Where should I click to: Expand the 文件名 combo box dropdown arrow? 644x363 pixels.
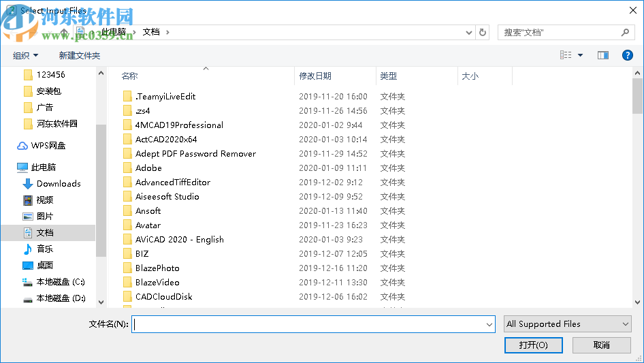tap(489, 324)
